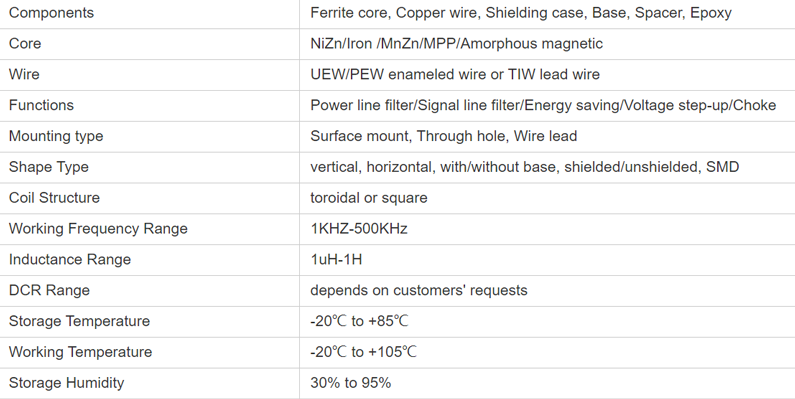The width and height of the screenshot is (795, 399).
Task: Click the Wire row label
Action: [x=24, y=75]
